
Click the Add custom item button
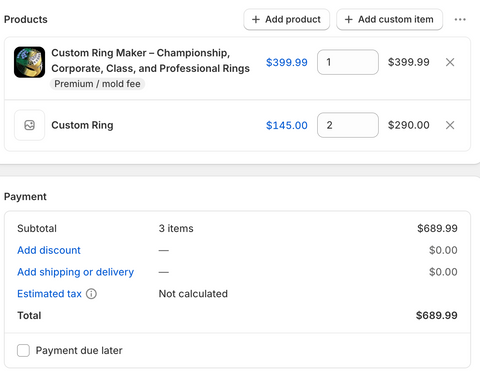pyautogui.click(x=389, y=20)
